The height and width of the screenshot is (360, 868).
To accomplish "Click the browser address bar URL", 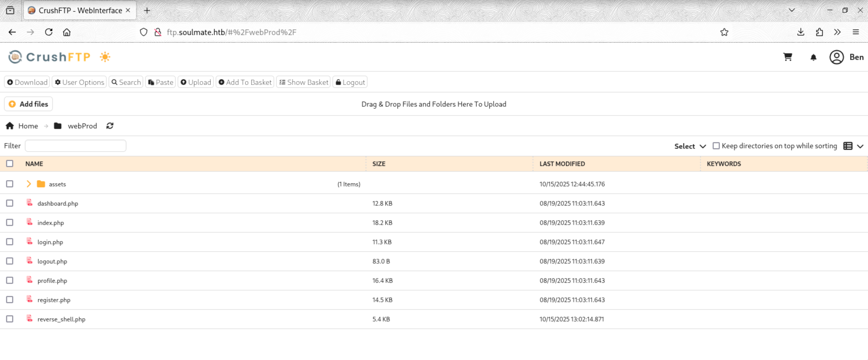I will (231, 32).
